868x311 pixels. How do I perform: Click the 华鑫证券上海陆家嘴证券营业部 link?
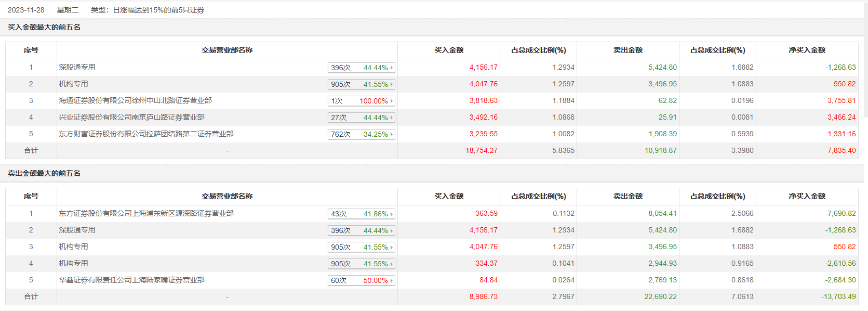(x=131, y=280)
